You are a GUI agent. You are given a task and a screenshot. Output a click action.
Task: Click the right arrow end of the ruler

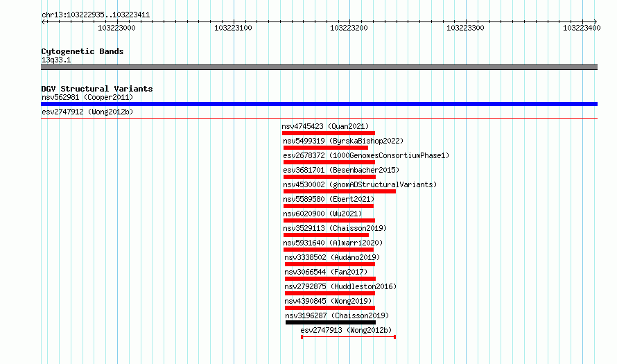[x=595, y=22]
